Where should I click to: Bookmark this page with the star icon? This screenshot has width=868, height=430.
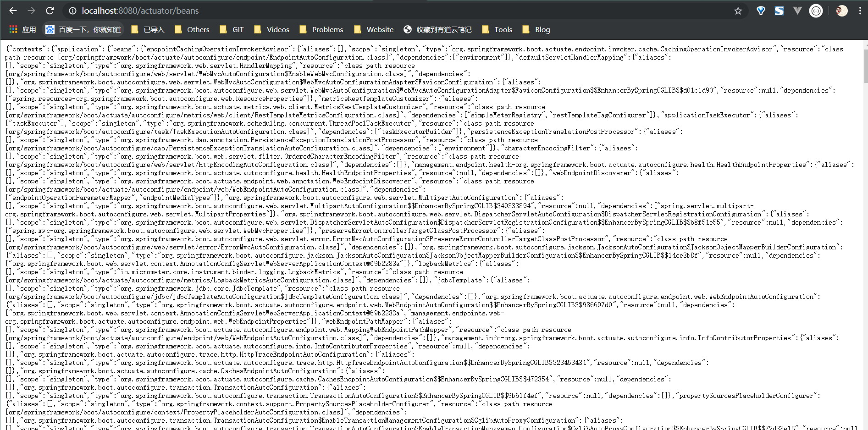[738, 11]
